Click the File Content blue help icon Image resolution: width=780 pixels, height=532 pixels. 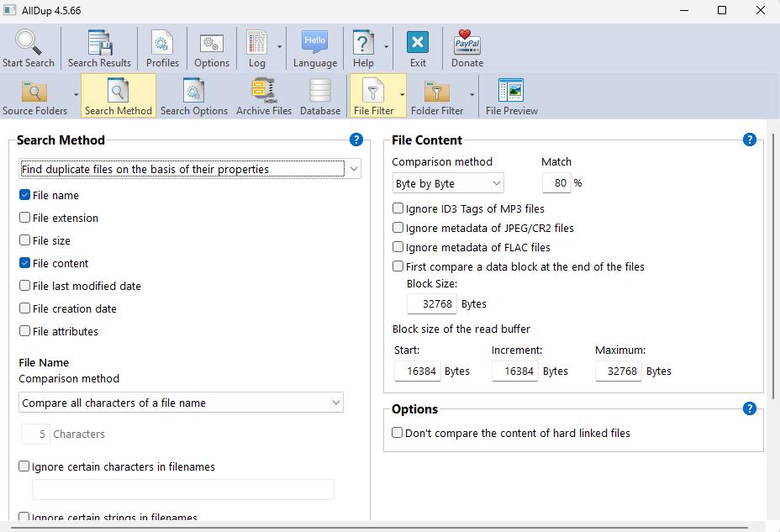pyautogui.click(x=750, y=140)
